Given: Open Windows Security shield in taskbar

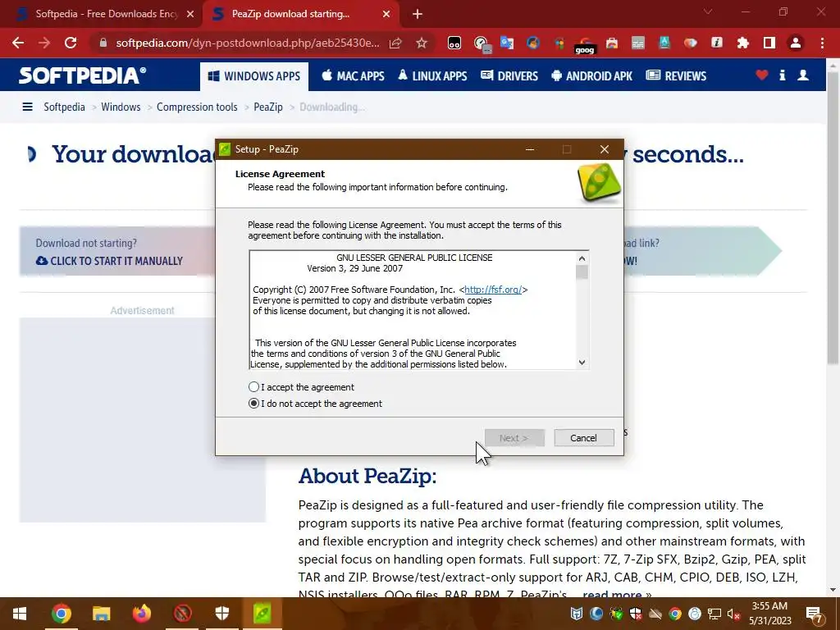Looking at the screenshot, I should [221, 614].
